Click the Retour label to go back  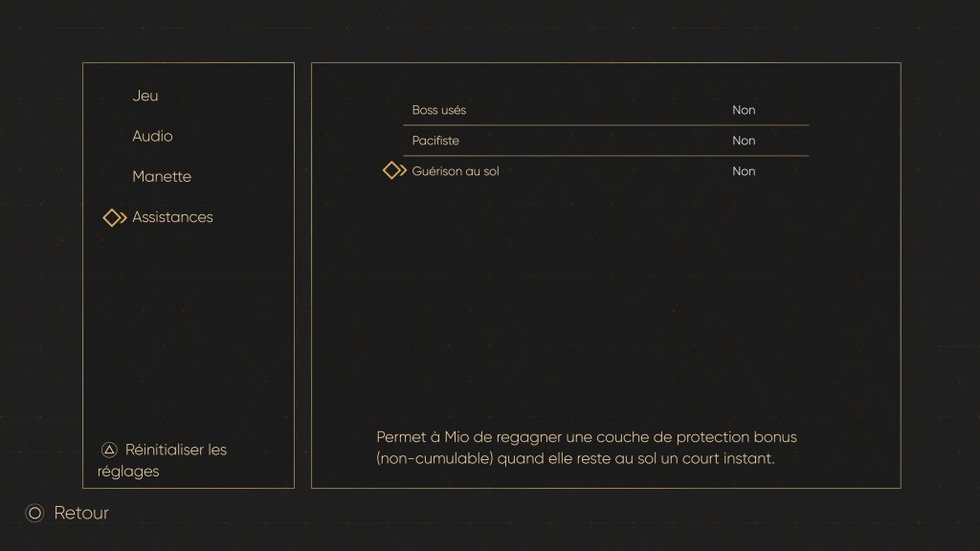coord(81,513)
